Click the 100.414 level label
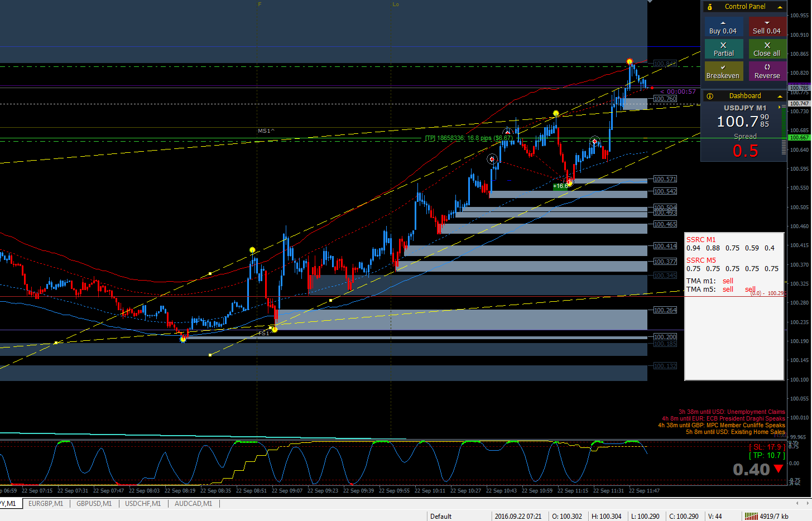The height and width of the screenshot is (521, 812). tap(665, 246)
